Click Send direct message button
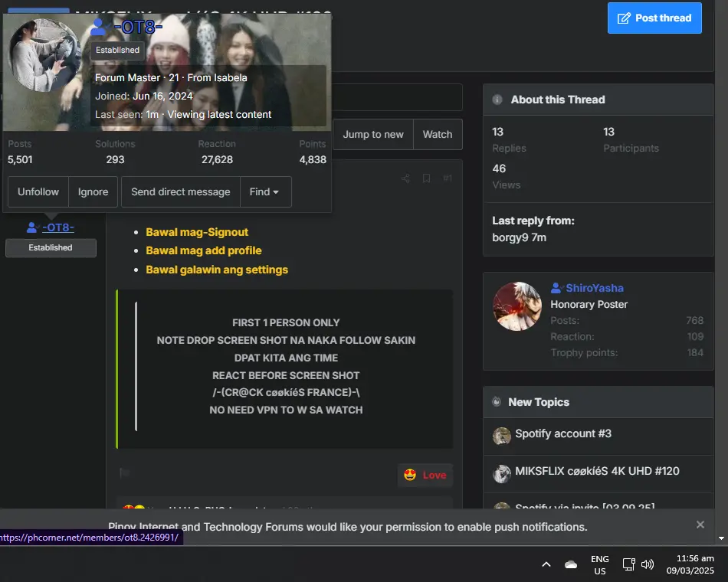This screenshot has height=582, width=728. click(181, 191)
